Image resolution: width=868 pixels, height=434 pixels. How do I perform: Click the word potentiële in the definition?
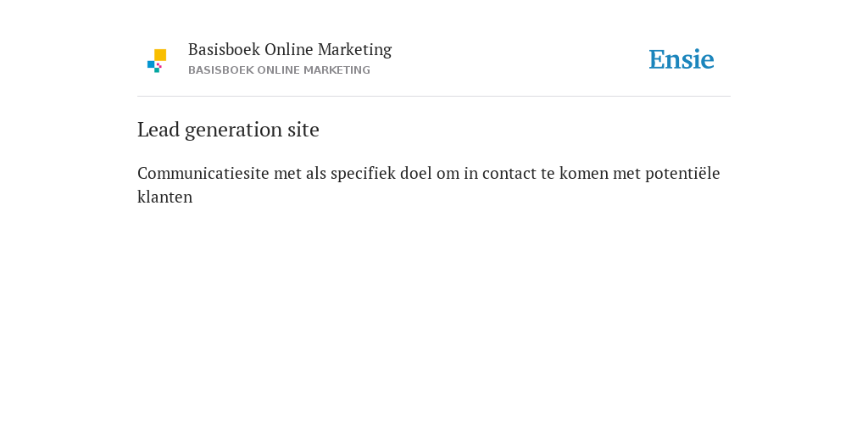pos(682,173)
